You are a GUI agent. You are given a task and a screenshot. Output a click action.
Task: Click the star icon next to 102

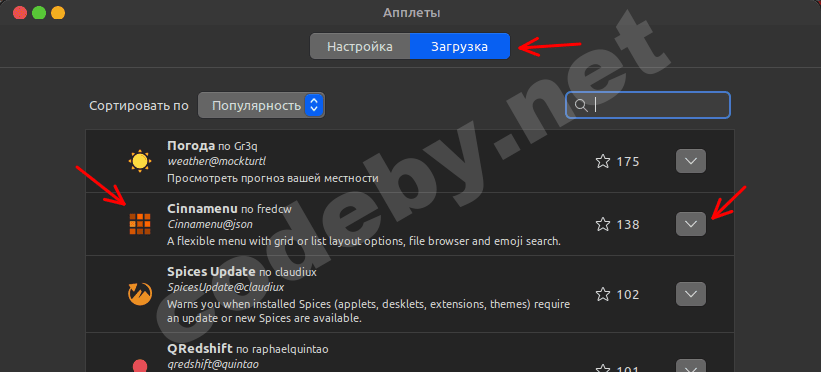click(603, 294)
